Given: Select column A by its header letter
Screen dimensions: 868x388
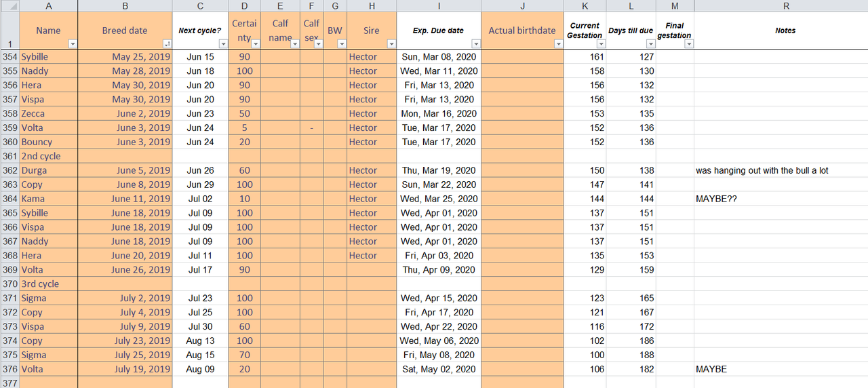Looking at the screenshot, I should [48, 6].
